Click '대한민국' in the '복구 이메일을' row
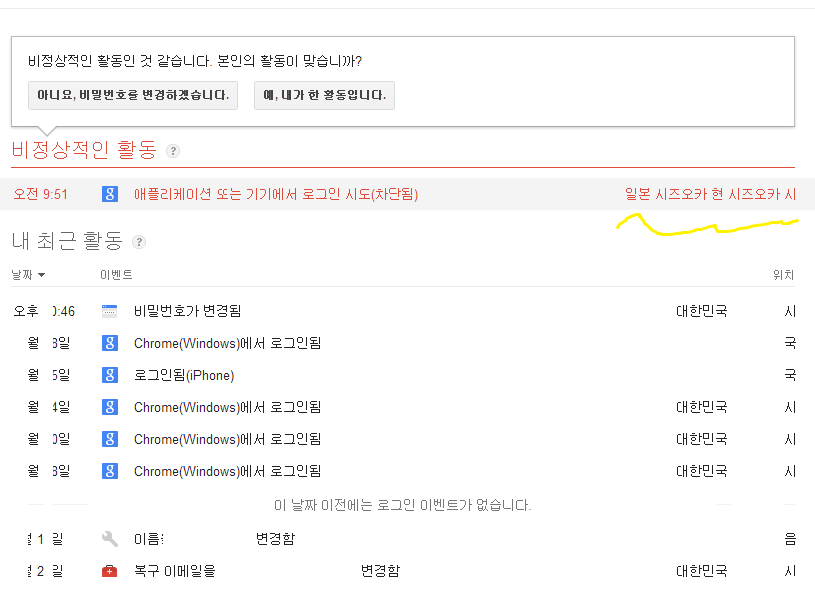 click(x=702, y=571)
